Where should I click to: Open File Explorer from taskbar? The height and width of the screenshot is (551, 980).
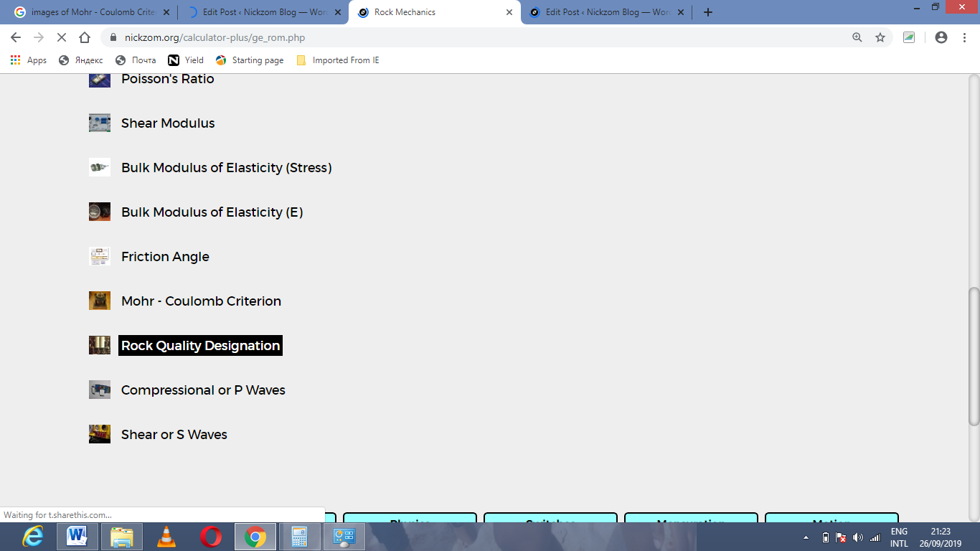click(x=121, y=537)
